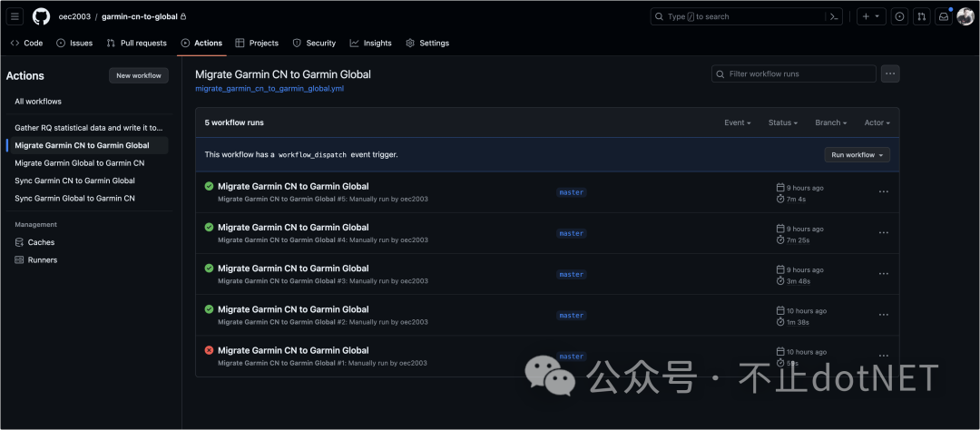
Task: Open workflow run #3 title
Action: [x=293, y=269]
